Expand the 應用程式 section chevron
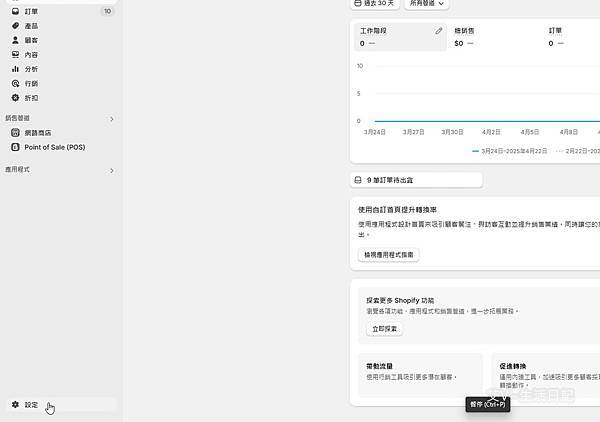Screen dimensions: 600x422 coord(112,171)
